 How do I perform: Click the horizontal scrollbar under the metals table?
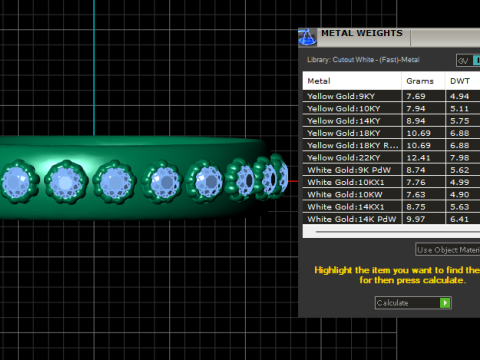pyautogui.click(x=391, y=231)
